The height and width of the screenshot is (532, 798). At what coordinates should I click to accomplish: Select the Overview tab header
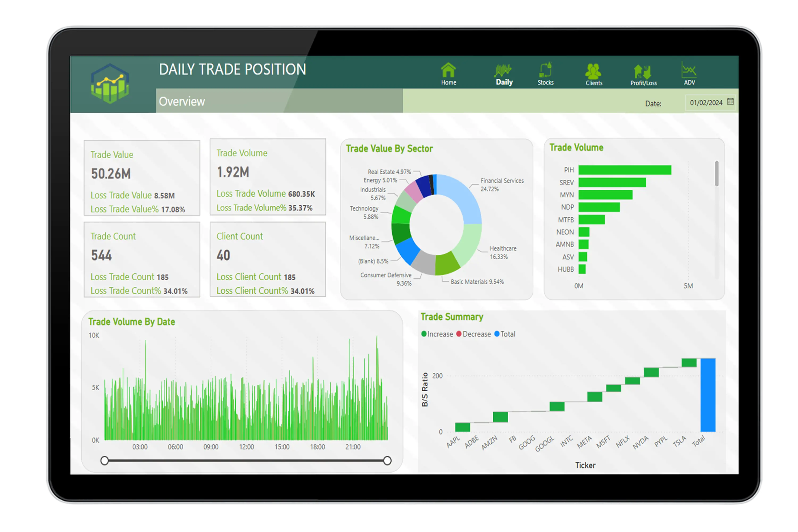pyautogui.click(x=182, y=101)
